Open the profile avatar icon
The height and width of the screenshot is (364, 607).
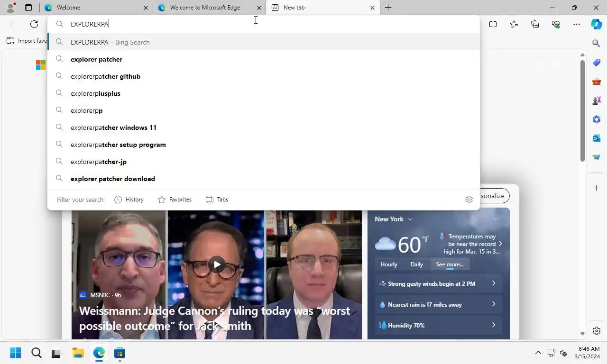coord(10,8)
